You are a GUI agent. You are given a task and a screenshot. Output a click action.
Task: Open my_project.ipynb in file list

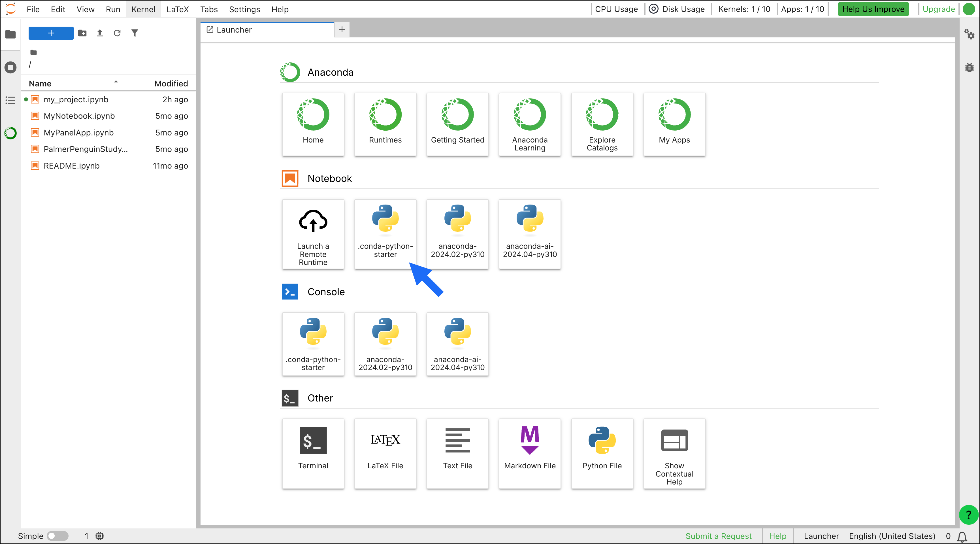coord(76,99)
